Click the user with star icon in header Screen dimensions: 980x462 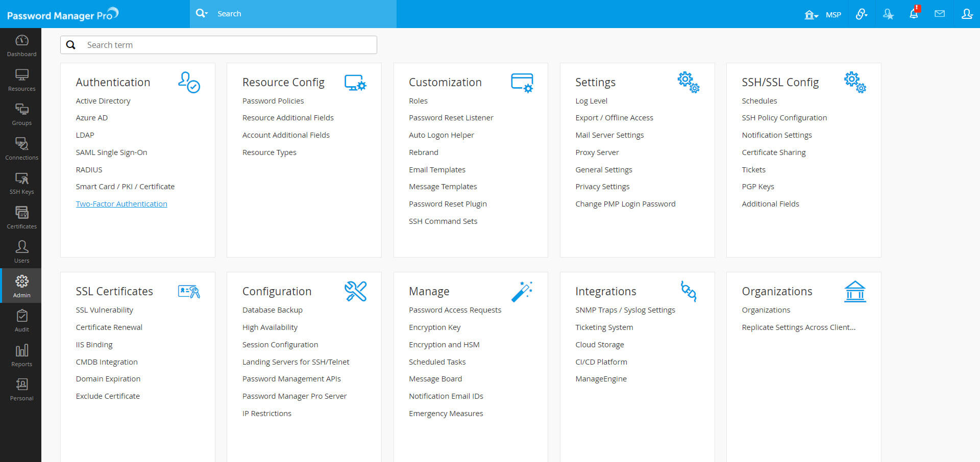pyautogui.click(x=888, y=14)
